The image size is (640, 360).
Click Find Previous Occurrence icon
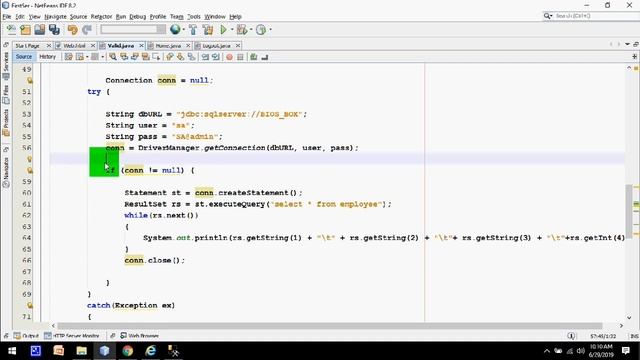point(124,57)
